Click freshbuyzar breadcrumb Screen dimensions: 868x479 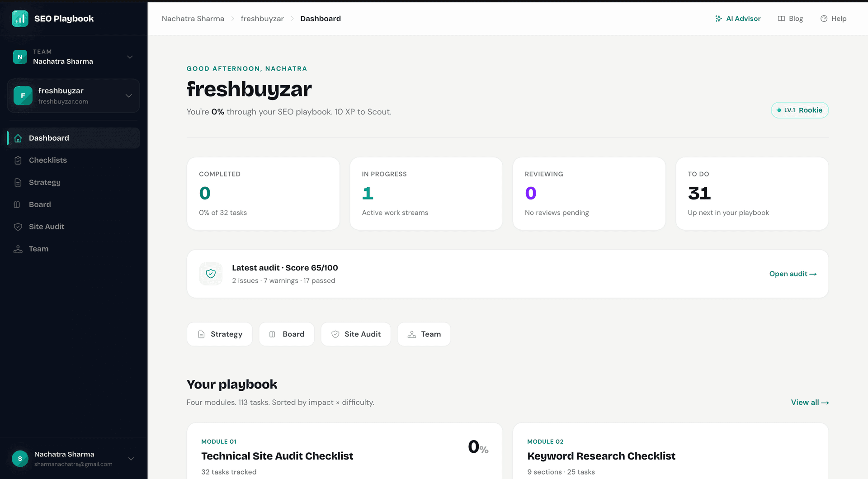coord(262,19)
